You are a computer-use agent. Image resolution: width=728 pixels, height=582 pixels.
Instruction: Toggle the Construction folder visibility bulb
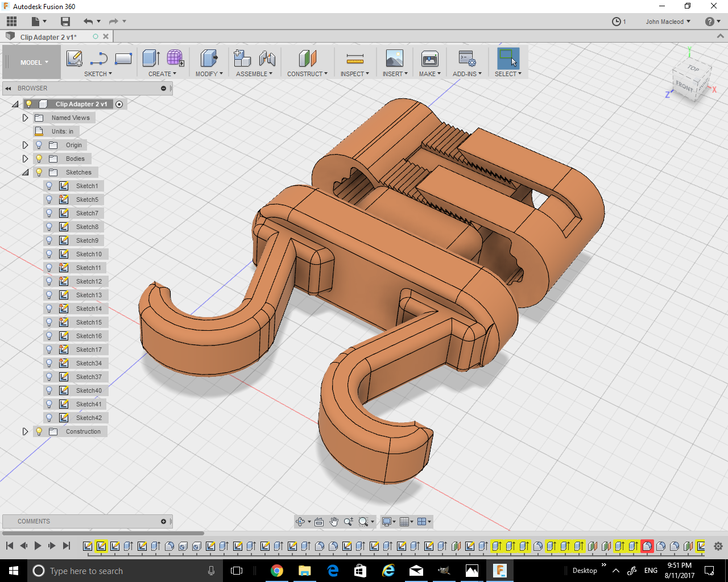point(39,431)
